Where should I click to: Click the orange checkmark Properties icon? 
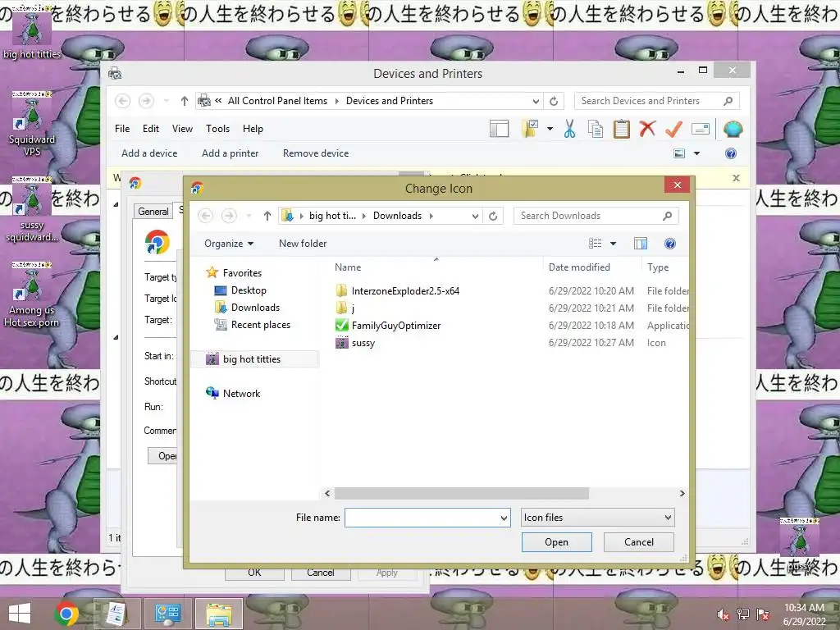coord(673,129)
